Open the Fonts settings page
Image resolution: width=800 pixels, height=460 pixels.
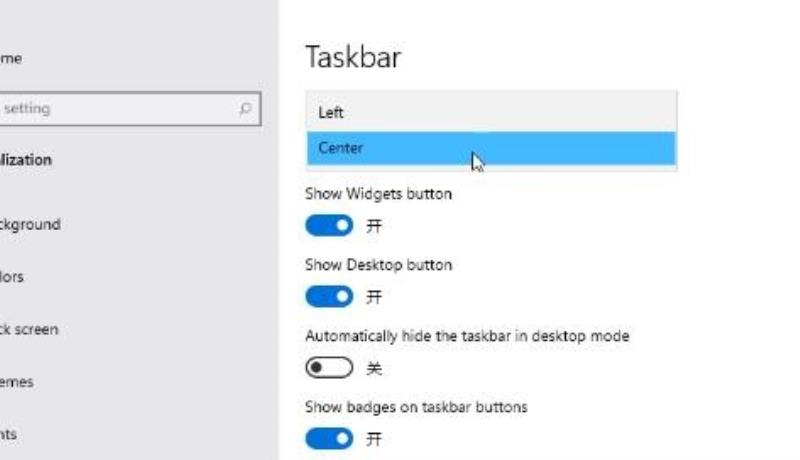pyautogui.click(x=8, y=435)
